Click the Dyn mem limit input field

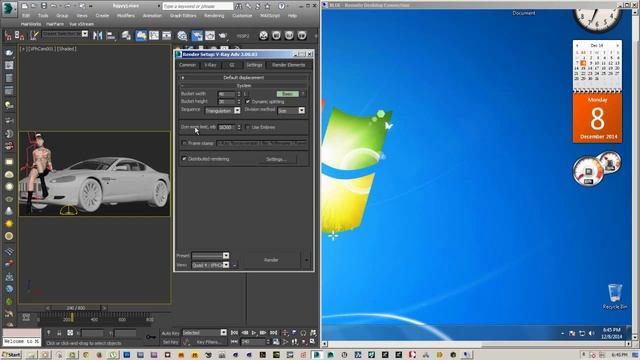(227, 127)
